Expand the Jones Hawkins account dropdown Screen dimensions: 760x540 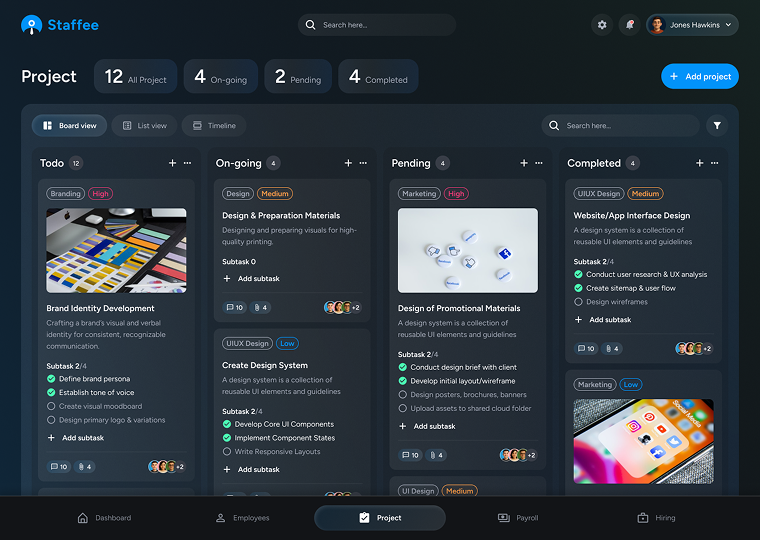pyautogui.click(x=692, y=25)
